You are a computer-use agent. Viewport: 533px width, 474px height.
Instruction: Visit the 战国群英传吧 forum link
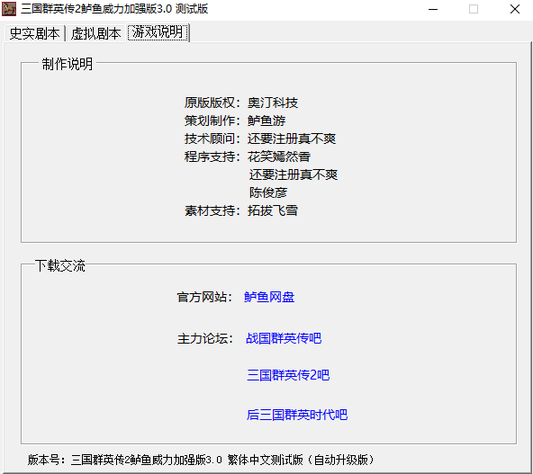pyautogui.click(x=283, y=338)
